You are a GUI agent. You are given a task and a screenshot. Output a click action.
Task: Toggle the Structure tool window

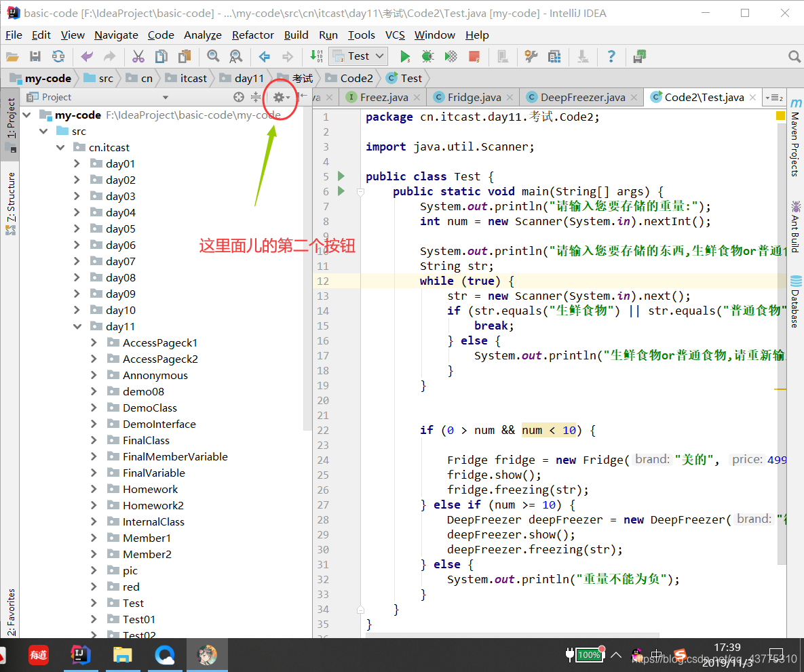pyautogui.click(x=11, y=203)
